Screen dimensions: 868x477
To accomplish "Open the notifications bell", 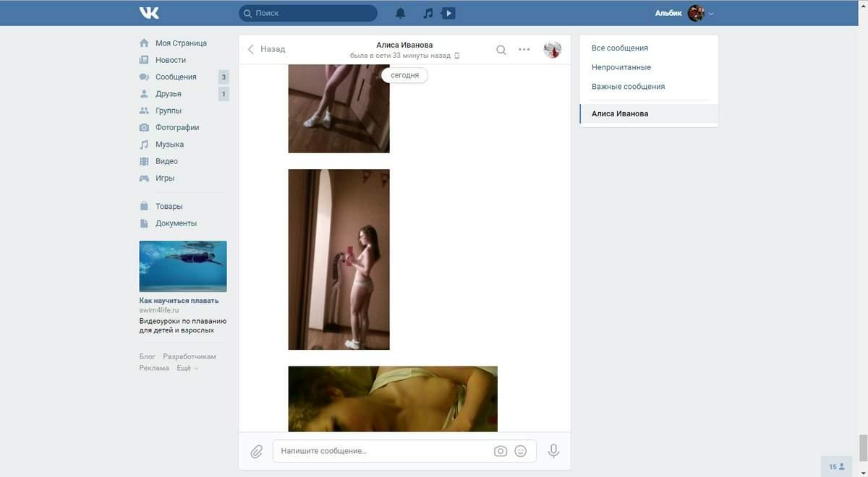I will 401,13.
